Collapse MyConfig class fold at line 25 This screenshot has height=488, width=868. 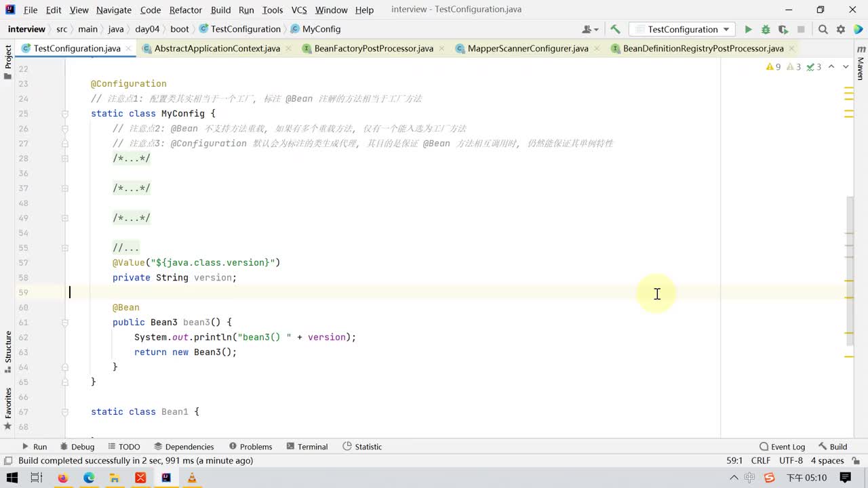(x=66, y=114)
